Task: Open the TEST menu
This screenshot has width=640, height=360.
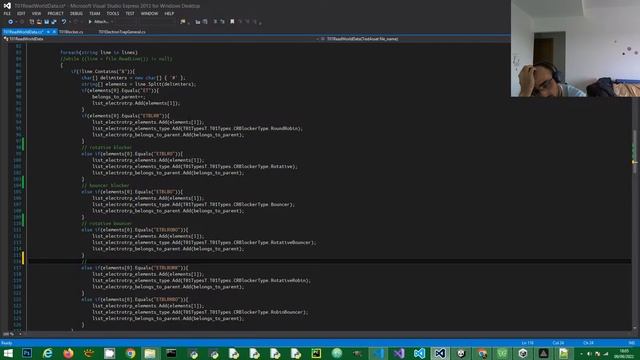Action: [130, 13]
